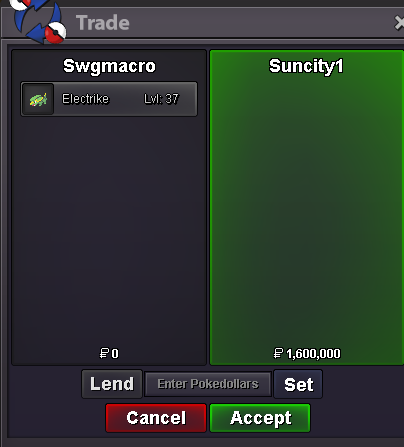Click the red Pokeball in the Trade logo

[55, 33]
